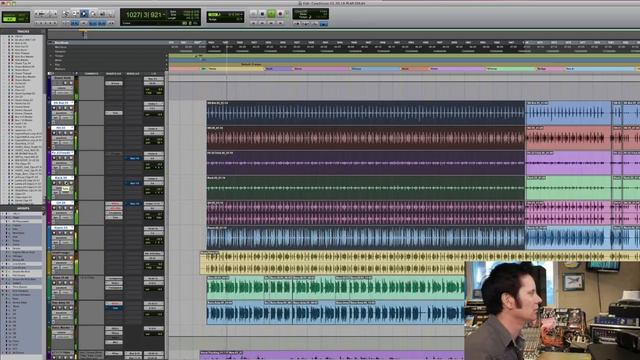Select the Pencil tool

pyautogui.click(x=111, y=13)
